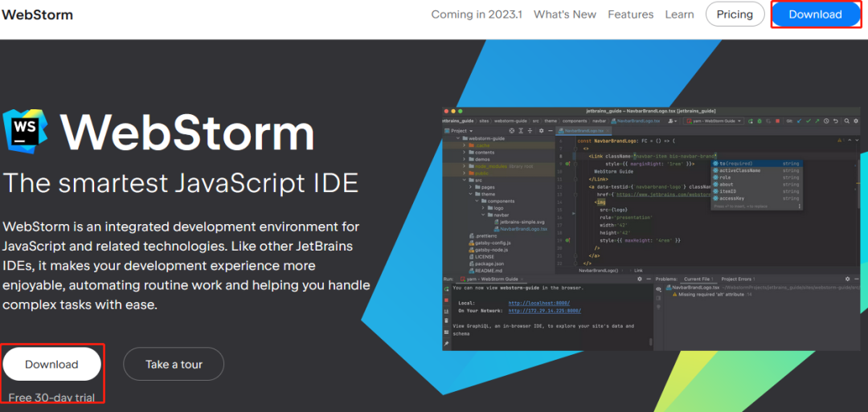The height and width of the screenshot is (412, 868).
Task: Click the Git history clock icon
Action: tap(826, 121)
